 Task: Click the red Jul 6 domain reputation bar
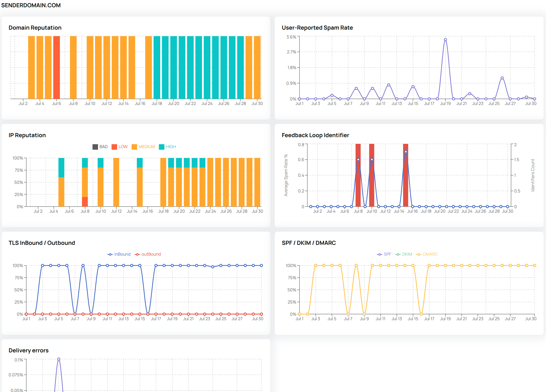point(57,67)
